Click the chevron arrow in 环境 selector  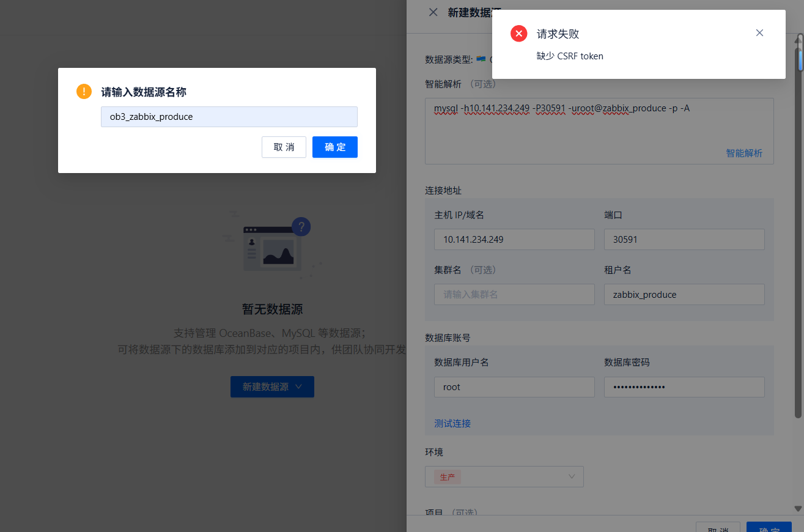572,476
